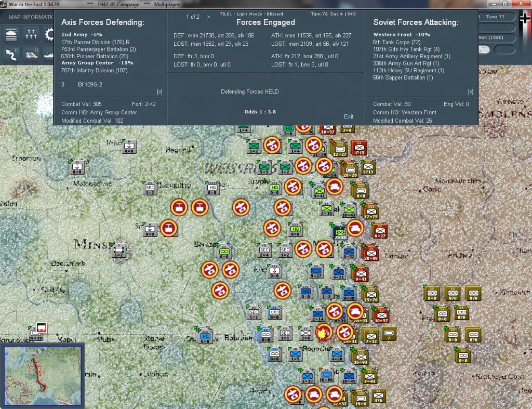Select the Soviet unit labeled 4?15
Image resolution: width=532 pixels, height=409 pixels.
[360, 148]
